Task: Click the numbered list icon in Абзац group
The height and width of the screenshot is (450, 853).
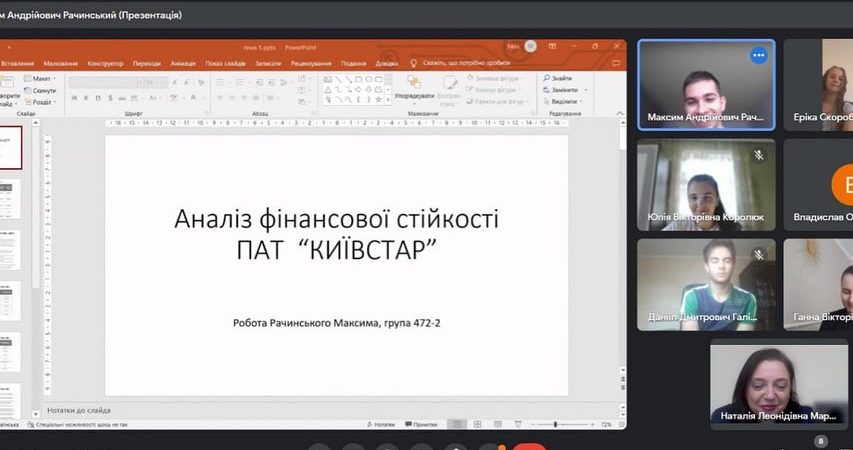Action: click(240, 83)
